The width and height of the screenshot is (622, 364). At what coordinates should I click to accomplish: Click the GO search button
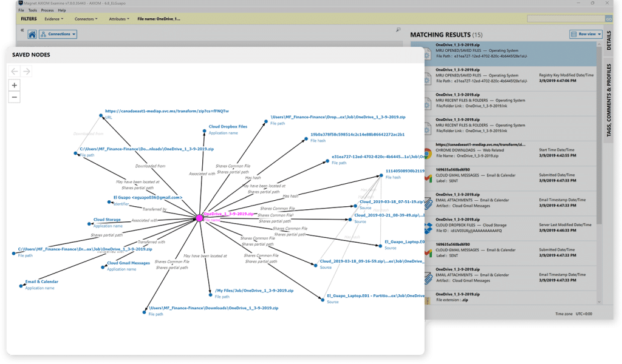tap(609, 19)
